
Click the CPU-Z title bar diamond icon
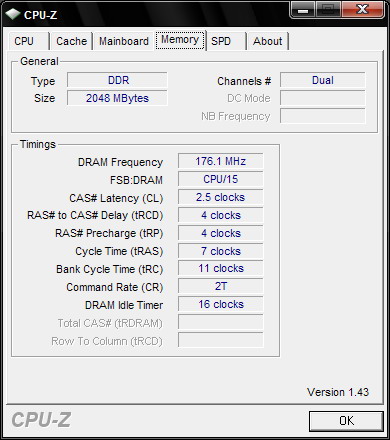coord(13,14)
